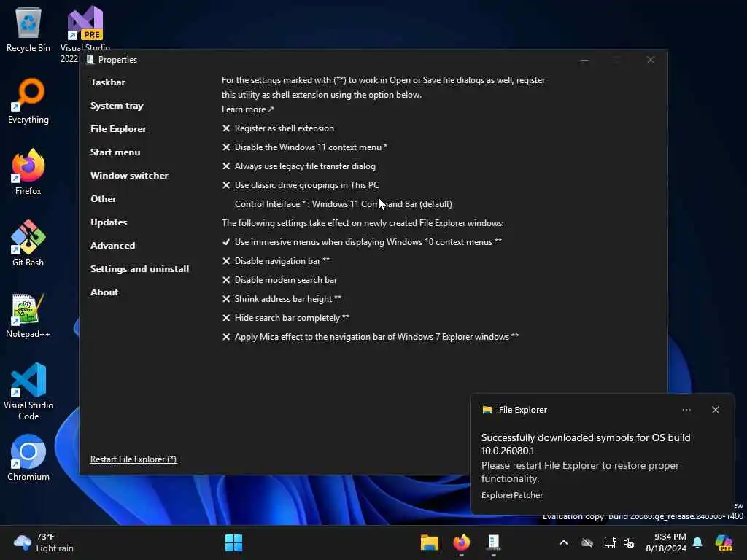
Task: Open the Visual Studio Code desktop shortcut
Action: (28, 392)
